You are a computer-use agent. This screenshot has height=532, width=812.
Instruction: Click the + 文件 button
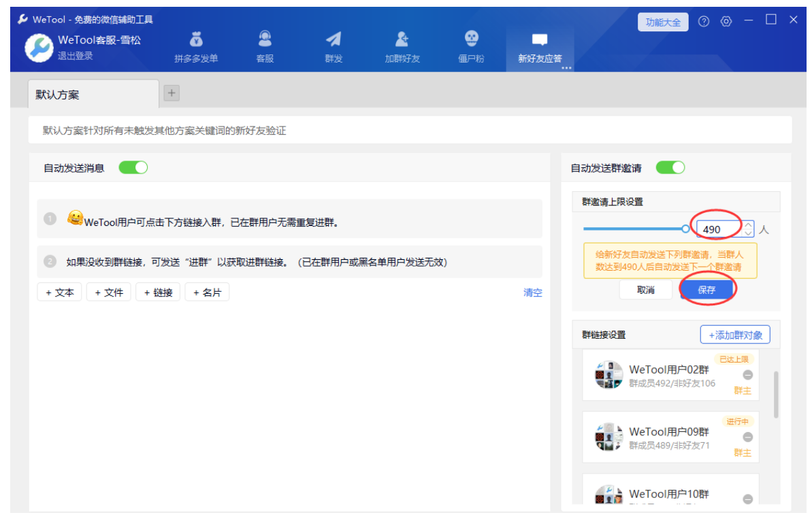109,293
